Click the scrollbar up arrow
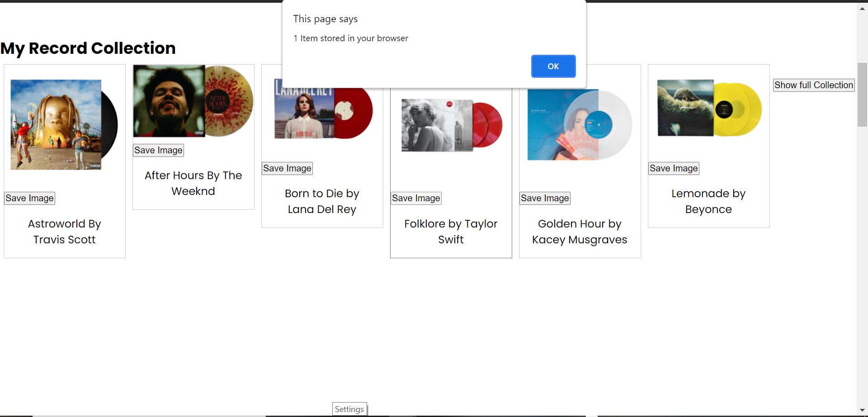Image resolution: width=868 pixels, height=417 pixels. pyautogui.click(x=863, y=9)
